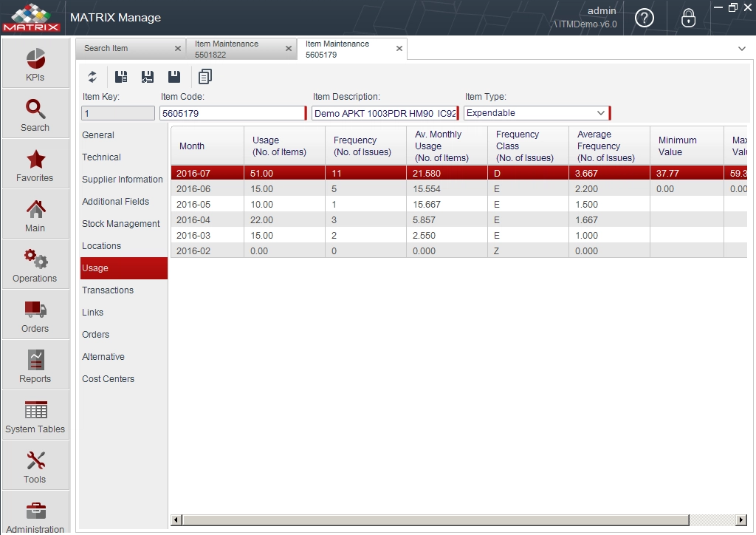The height and width of the screenshot is (535, 756).
Task: Click the refresh arrows toolbar icon
Action: (x=92, y=77)
